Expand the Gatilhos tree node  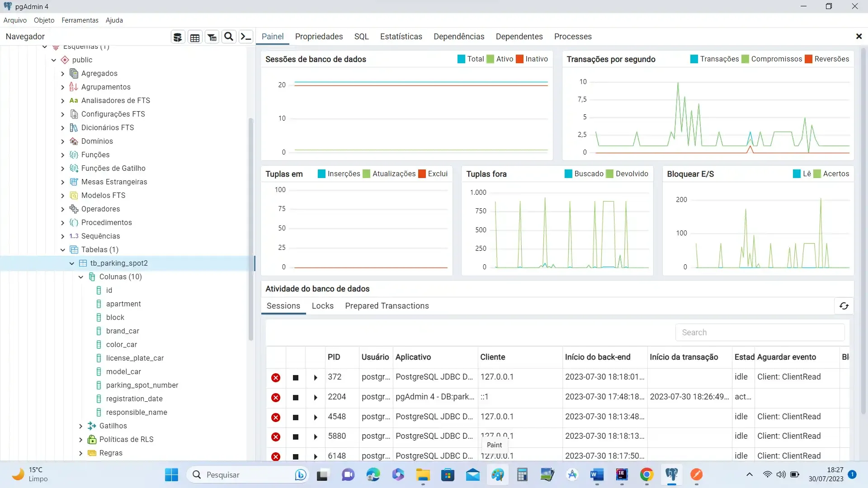point(80,426)
